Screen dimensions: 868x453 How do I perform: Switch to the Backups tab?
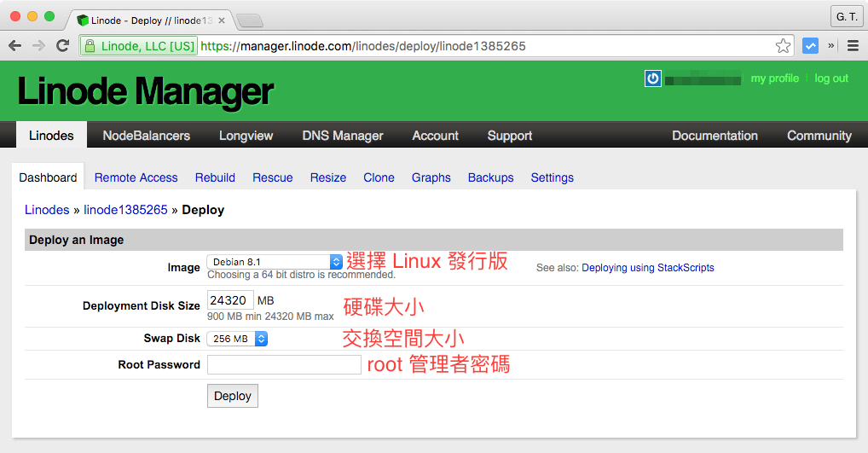[x=490, y=177]
